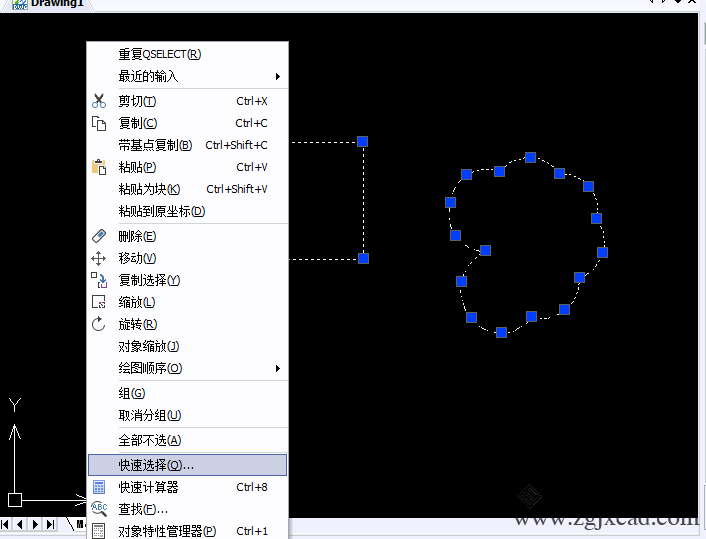
Task: Click the copy selection icon beside 复制选择(Y)
Action: click(x=99, y=280)
